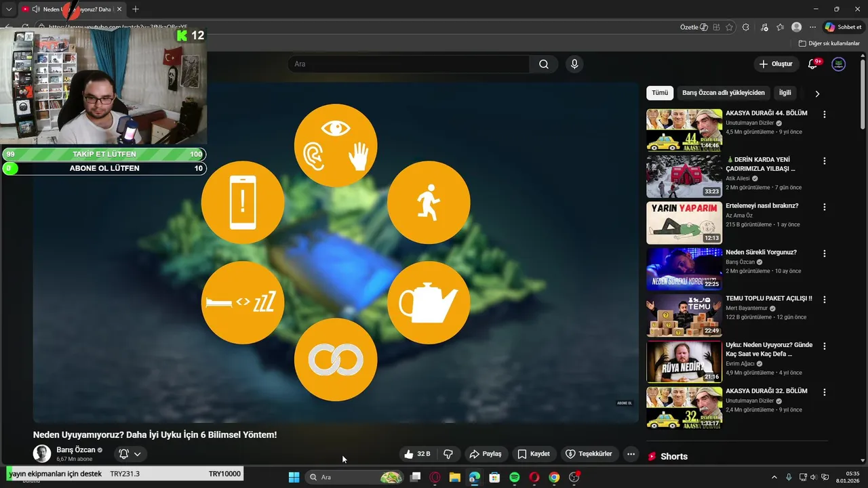Image resolution: width=868 pixels, height=488 pixels.
Task: Open the YARIN YAPARIM video thumbnail
Action: pos(684,222)
